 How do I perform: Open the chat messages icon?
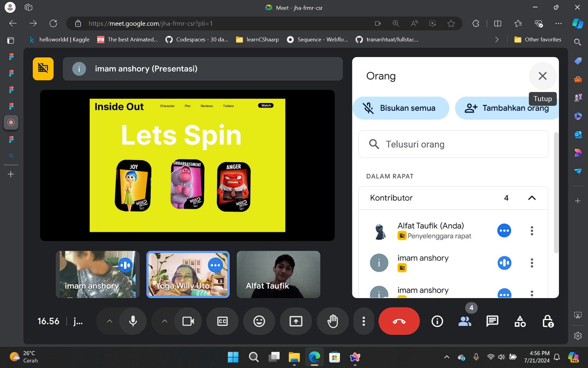point(492,321)
